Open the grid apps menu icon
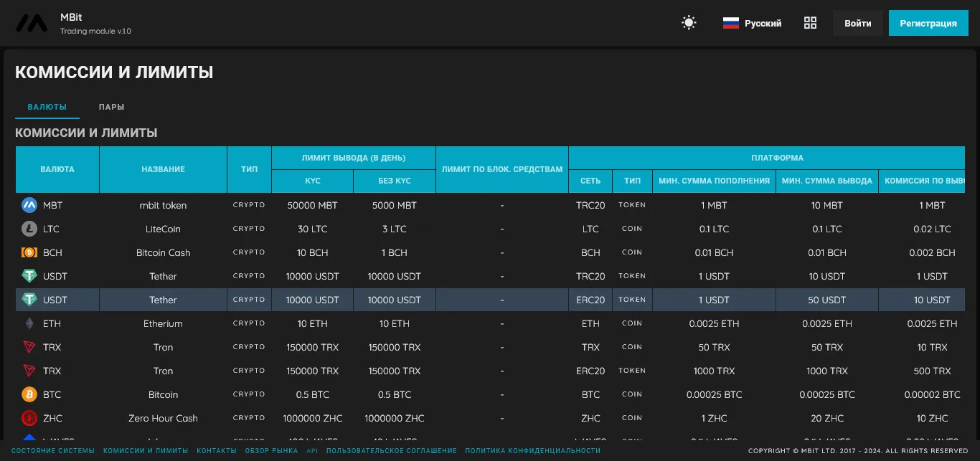Image resolution: width=980 pixels, height=461 pixels. [810, 23]
